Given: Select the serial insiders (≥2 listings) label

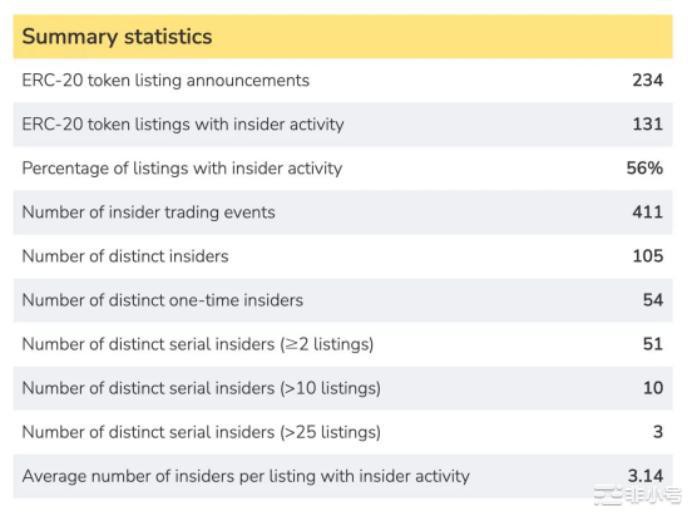Looking at the screenshot, I should (198, 344).
